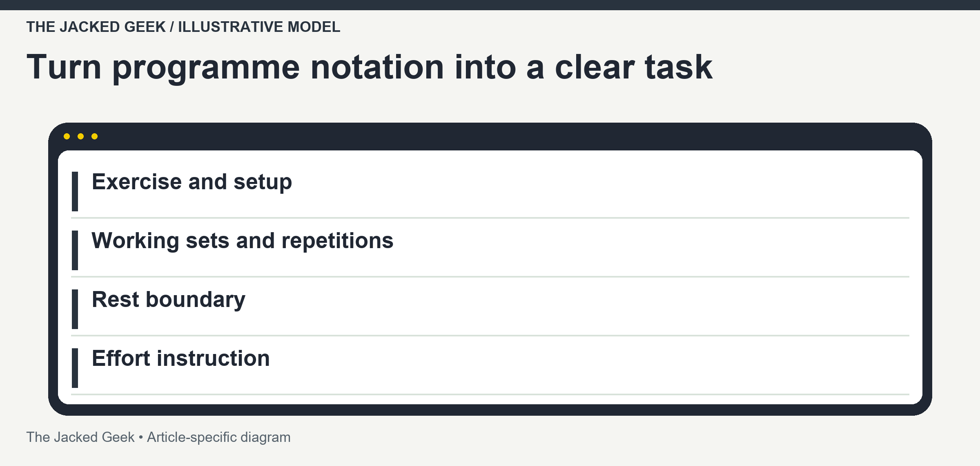Click The Jacked Geek footer text
The width and height of the screenshot is (980, 466).
[80, 437]
